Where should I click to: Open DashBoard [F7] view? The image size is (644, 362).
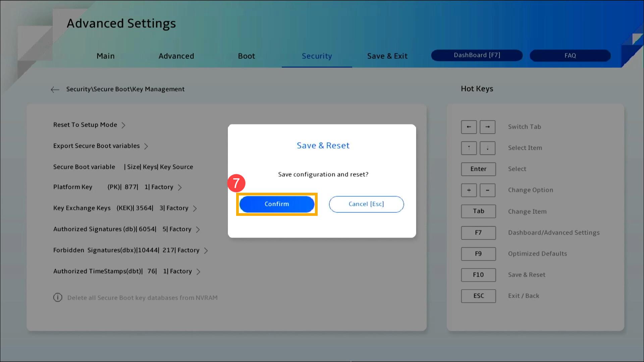click(x=477, y=55)
